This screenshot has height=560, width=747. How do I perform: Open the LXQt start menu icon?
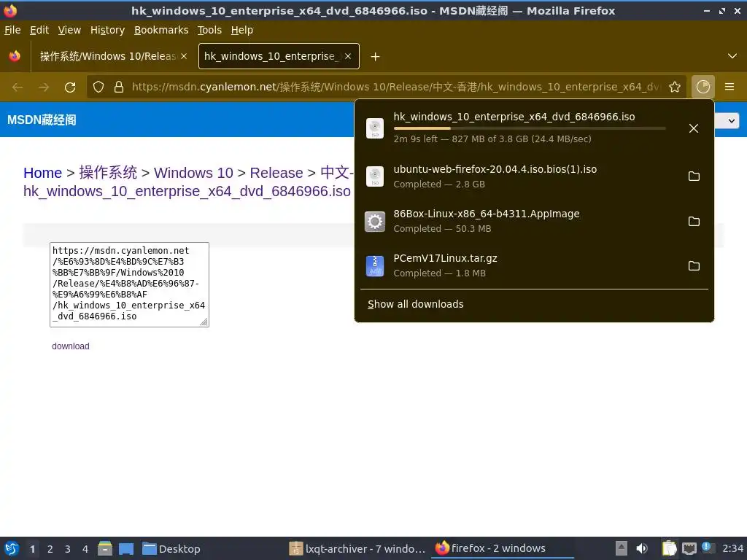tap(12, 548)
